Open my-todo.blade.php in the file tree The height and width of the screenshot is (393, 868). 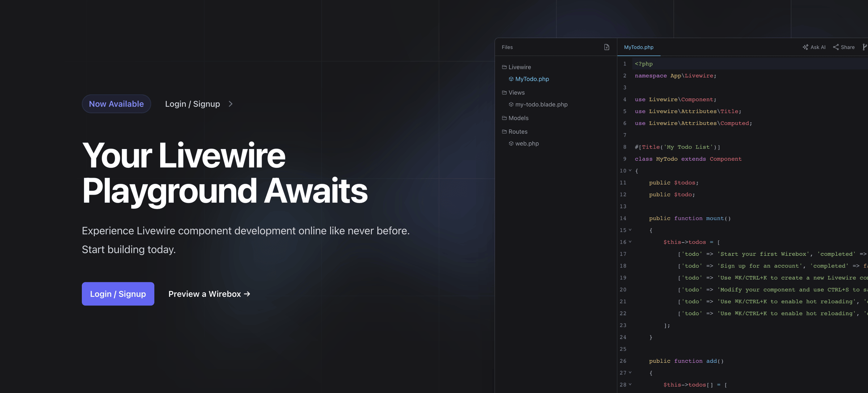(x=541, y=104)
